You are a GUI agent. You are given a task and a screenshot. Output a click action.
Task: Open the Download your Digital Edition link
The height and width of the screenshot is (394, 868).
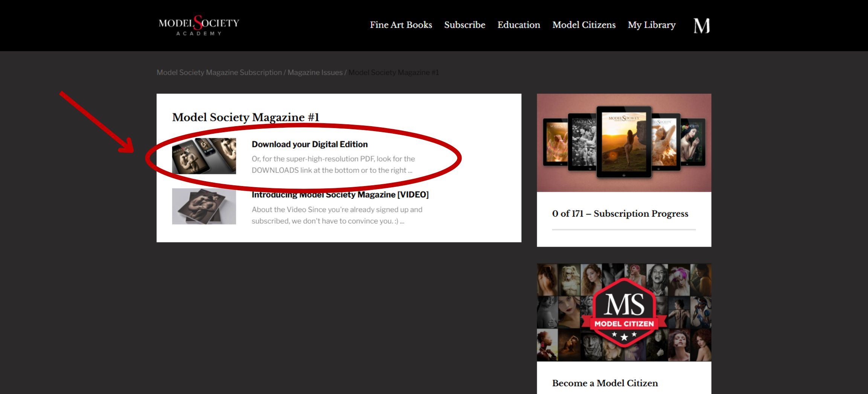[x=310, y=144]
